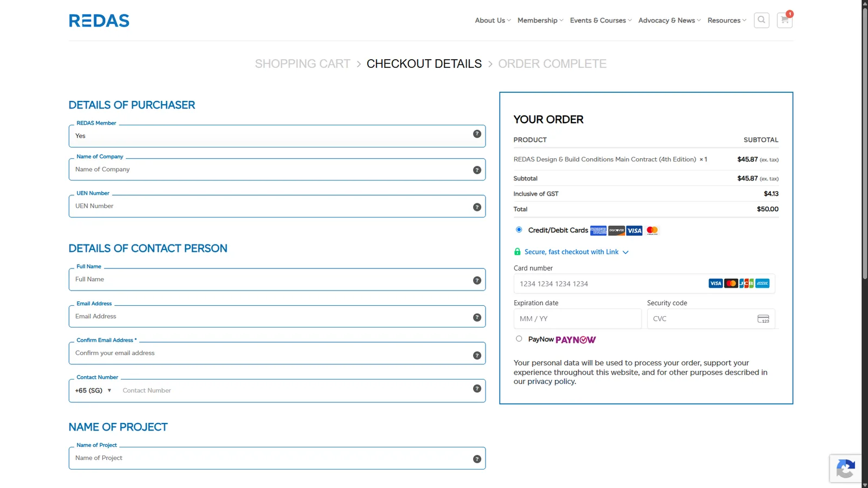The width and height of the screenshot is (868, 488).
Task: Click help icon for Confirm Email Address field
Action: pos(477,356)
